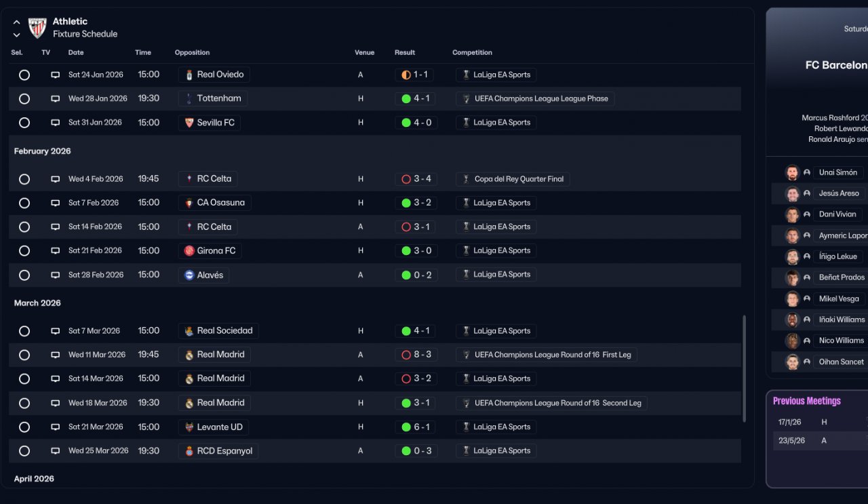Sort by the Opposition column header
The width and height of the screenshot is (868, 504).
point(192,53)
